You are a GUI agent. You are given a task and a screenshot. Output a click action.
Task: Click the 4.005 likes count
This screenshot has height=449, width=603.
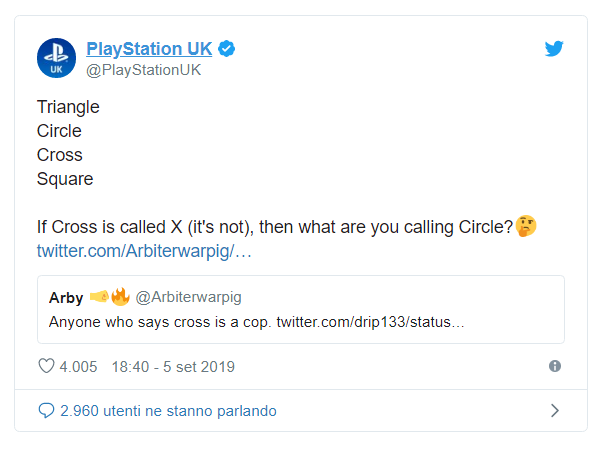(78, 367)
